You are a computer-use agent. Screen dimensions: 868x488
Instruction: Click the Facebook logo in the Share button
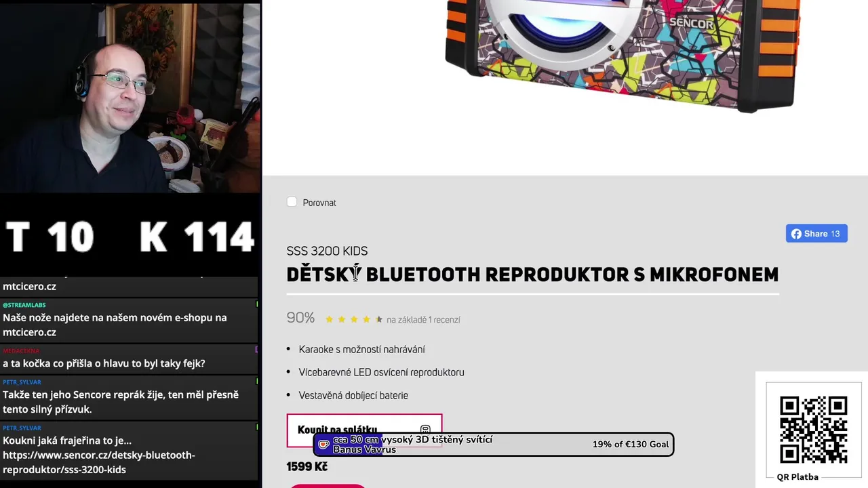[796, 234]
